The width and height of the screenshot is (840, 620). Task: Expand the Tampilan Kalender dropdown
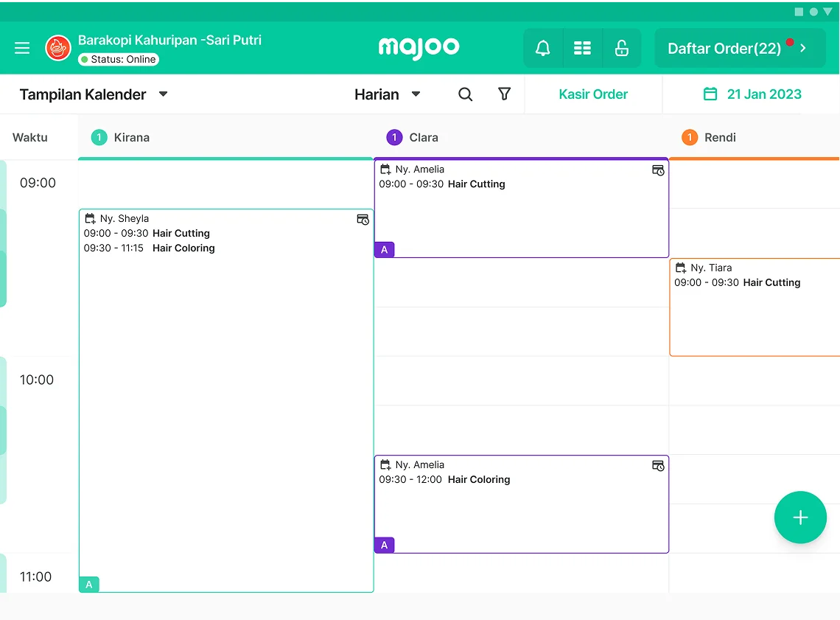164,94
